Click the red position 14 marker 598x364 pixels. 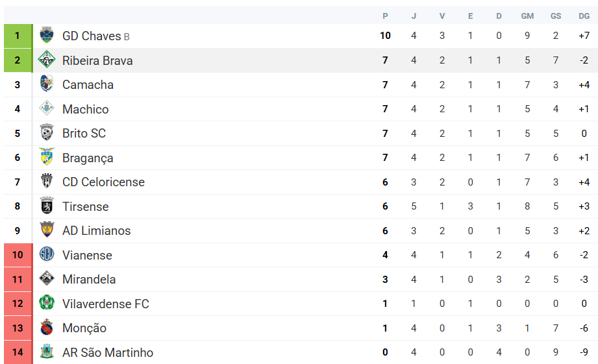tap(18, 352)
